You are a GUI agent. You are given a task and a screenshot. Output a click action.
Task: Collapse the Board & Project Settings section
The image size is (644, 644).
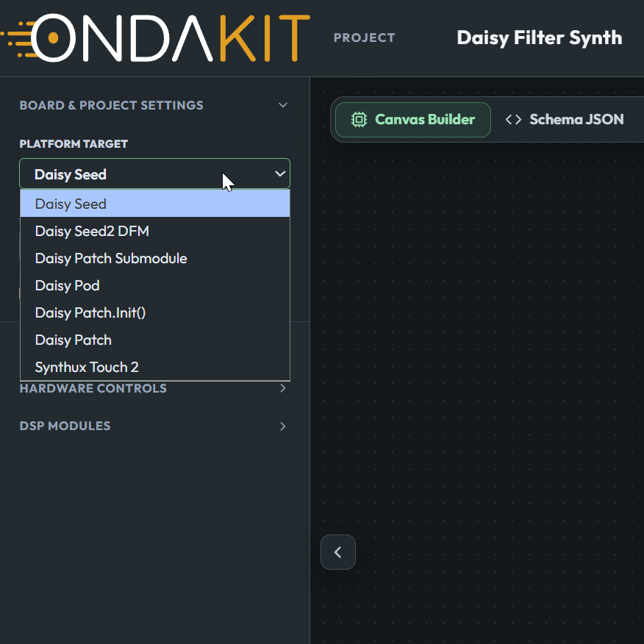pyautogui.click(x=154, y=105)
